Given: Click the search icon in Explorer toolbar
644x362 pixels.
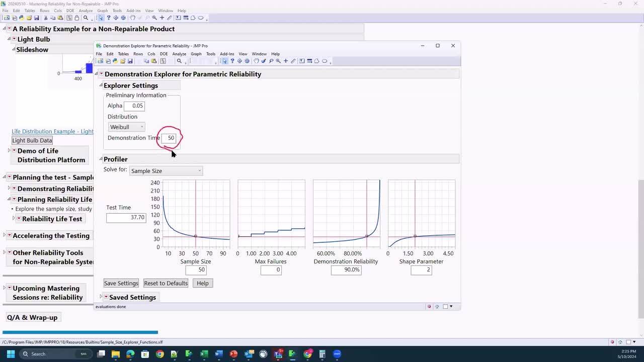Looking at the screenshot, I should (179, 61).
